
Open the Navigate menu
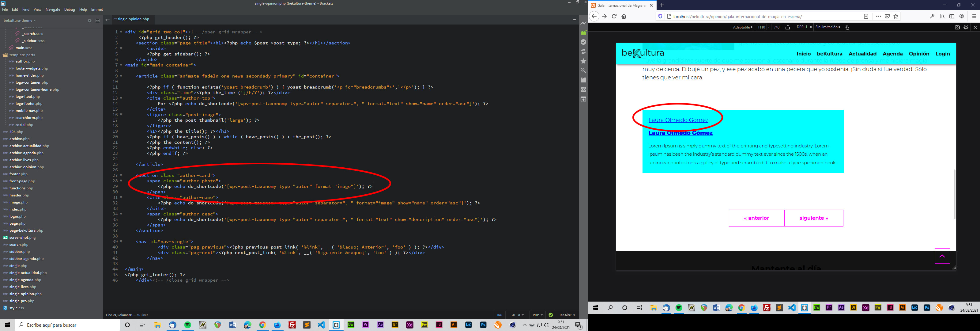52,10
